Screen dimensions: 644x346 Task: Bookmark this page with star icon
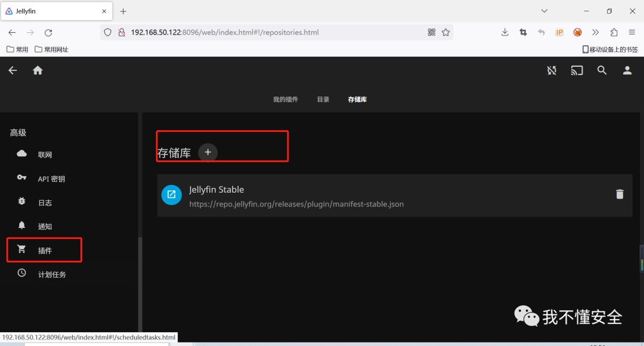click(x=445, y=32)
